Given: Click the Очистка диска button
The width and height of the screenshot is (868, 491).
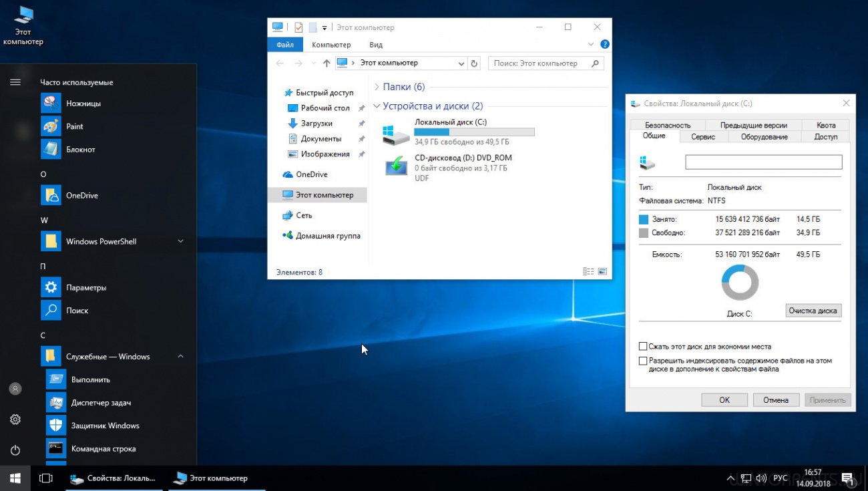Looking at the screenshot, I should 813,311.
